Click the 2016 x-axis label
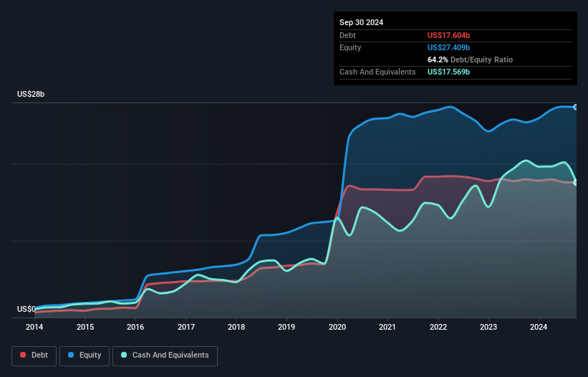The height and width of the screenshot is (377, 588). click(135, 327)
